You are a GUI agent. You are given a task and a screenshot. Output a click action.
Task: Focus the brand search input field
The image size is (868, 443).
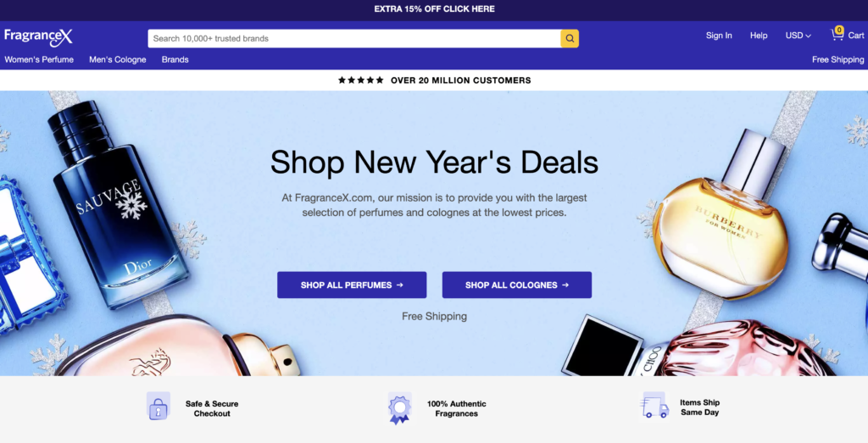pos(354,39)
